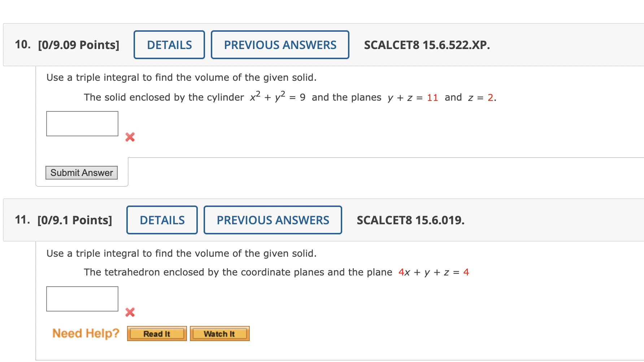Click the SCALCET8 15.6.019 exercise label
The width and height of the screenshot is (644, 362).
pyautogui.click(x=410, y=220)
